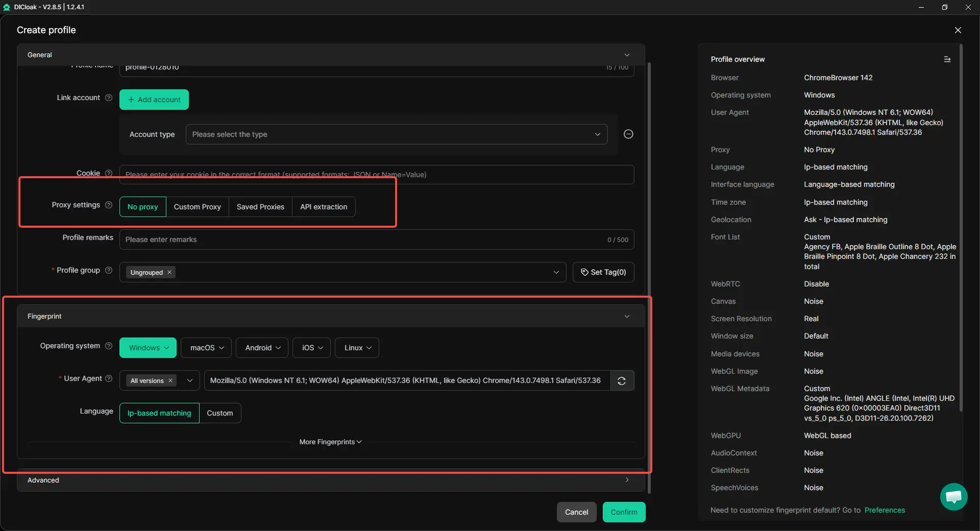Switch to the Saved Proxies tab
This screenshot has width=980, height=531.
[x=260, y=207]
